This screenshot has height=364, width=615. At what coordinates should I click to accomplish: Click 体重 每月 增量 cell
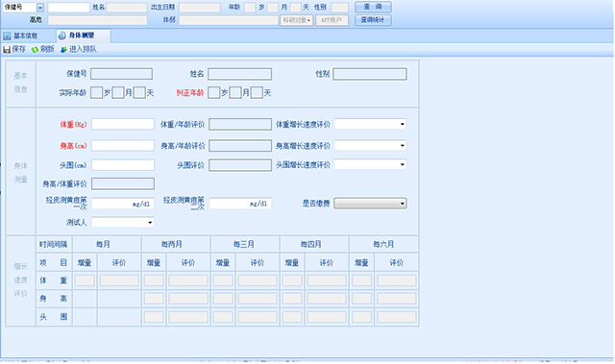(85, 280)
